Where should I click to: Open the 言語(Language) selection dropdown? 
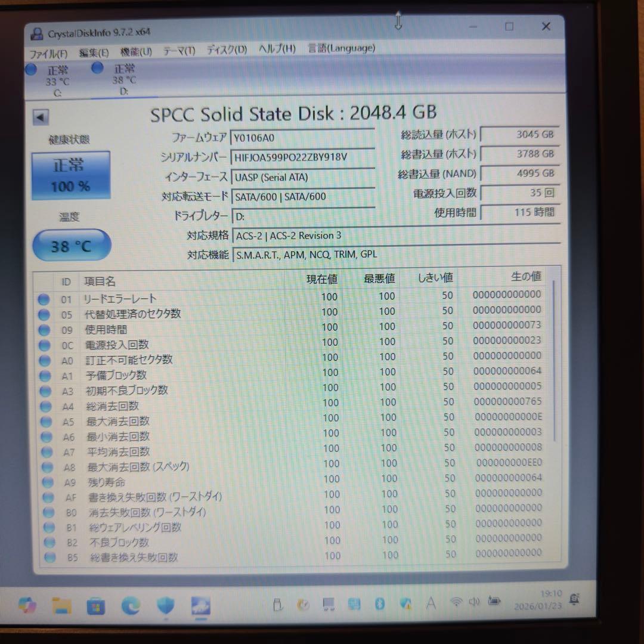click(x=341, y=48)
